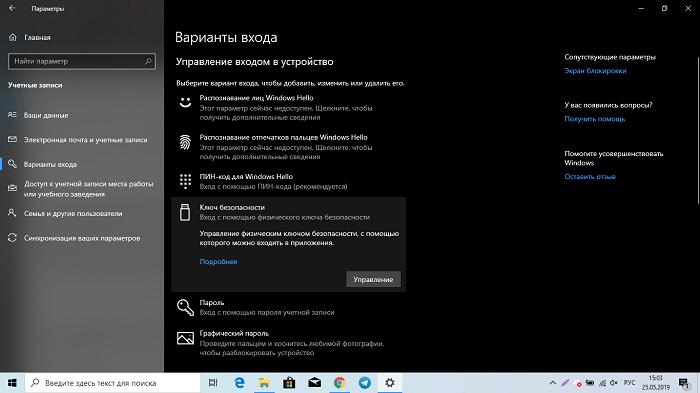The width and height of the screenshot is (700, 393).
Task: Expand Распознавание лиц Windows Hello option
Action: 288,107
